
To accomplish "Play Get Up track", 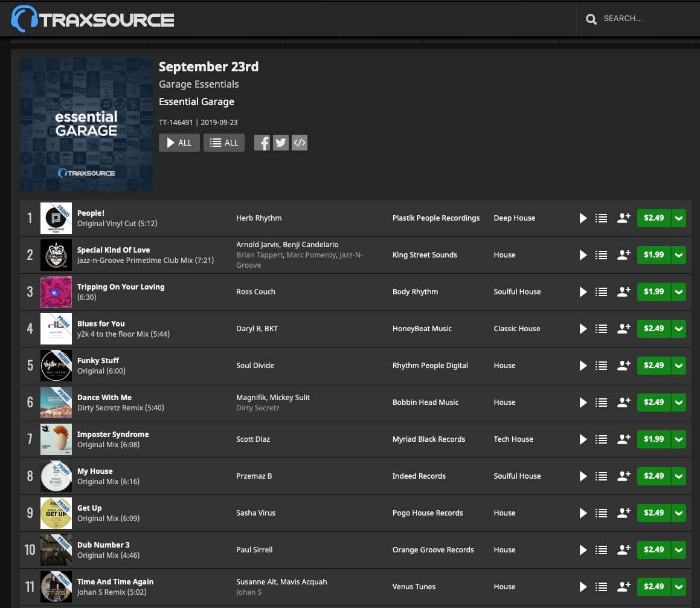I will tap(583, 513).
